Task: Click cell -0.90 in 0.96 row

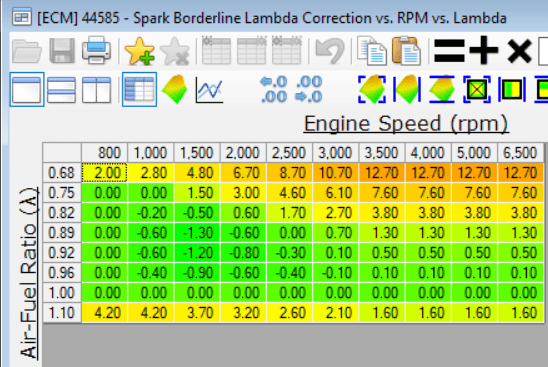Action: 197,272
